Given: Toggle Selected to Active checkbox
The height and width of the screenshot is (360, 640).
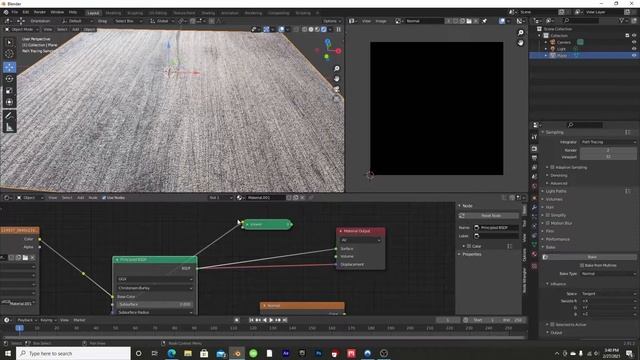Looking at the screenshot, I should pos(552,324).
